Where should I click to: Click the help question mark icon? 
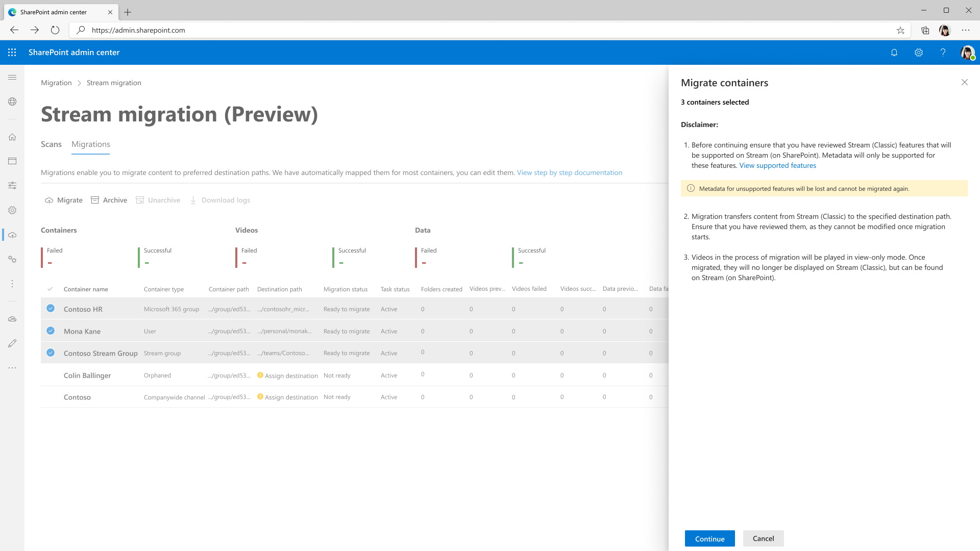coord(943,53)
